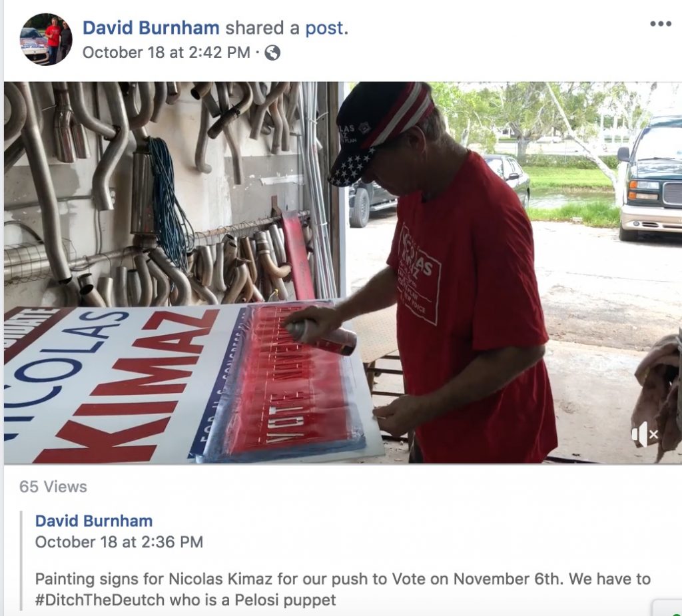The height and width of the screenshot is (616, 682).
Task: Open the three-dot post options menu
Action: 660,23
